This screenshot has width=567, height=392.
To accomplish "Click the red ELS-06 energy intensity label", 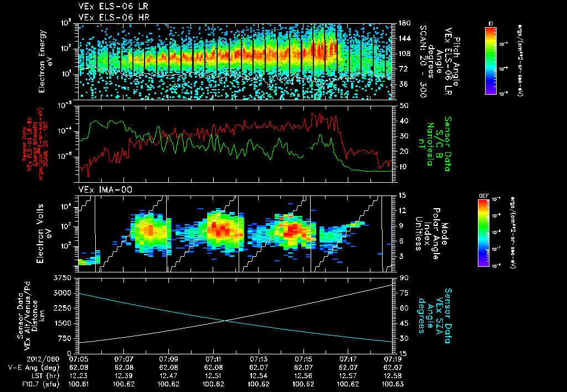I will 34,144.
